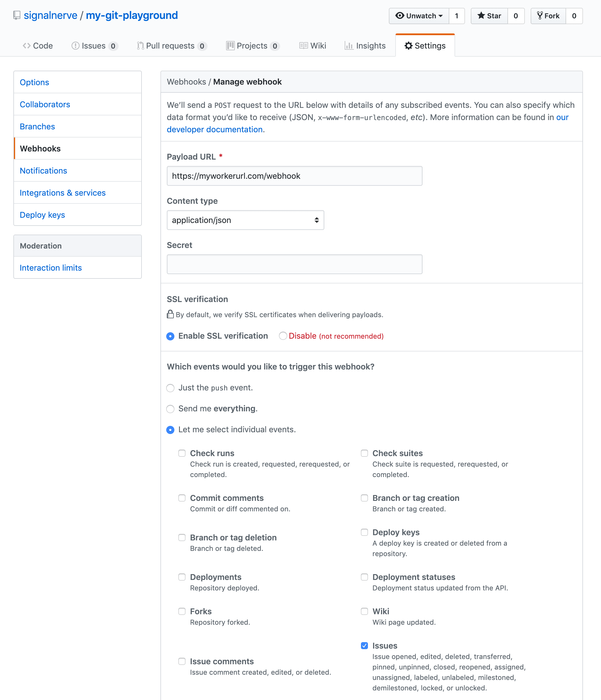Click the Settings gear icon

tap(409, 46)
